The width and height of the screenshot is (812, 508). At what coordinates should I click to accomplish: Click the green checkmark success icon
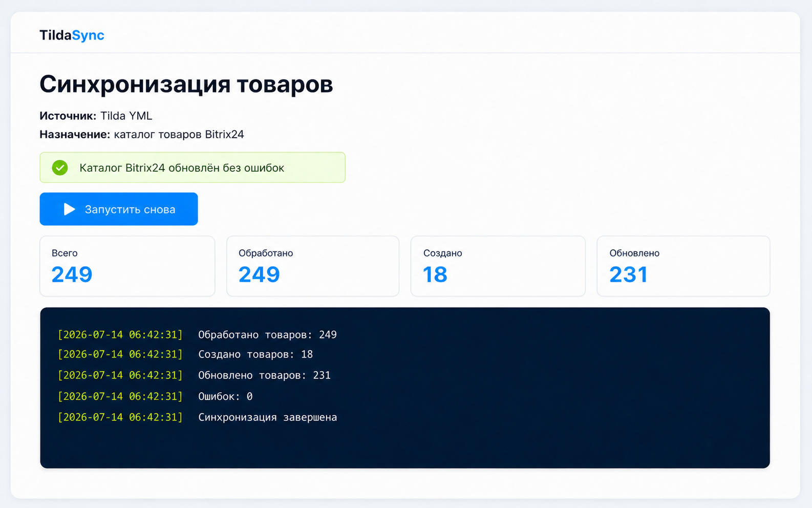(x=60, y=167)
